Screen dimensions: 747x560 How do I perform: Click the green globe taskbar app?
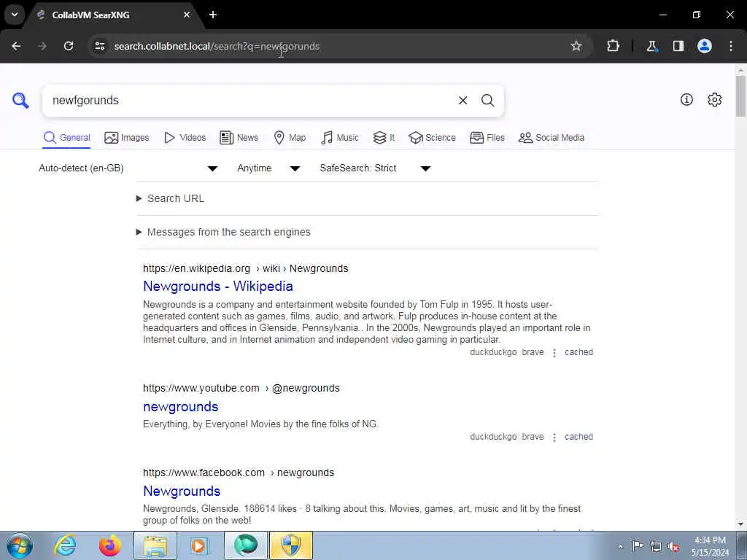246,545
